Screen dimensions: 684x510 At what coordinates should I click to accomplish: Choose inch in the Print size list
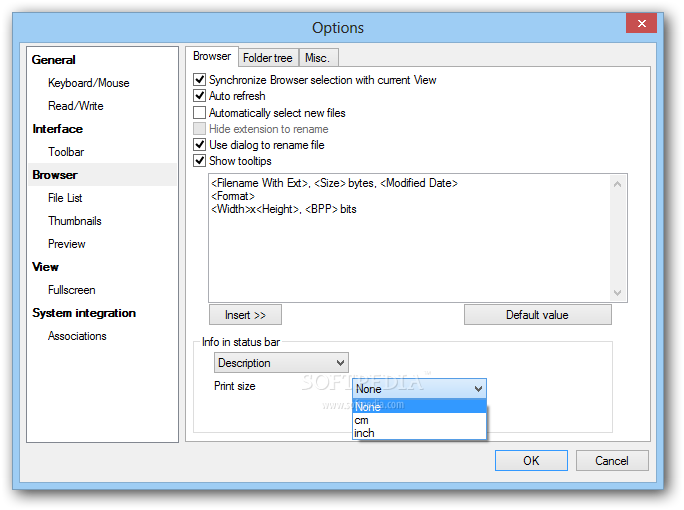419,433
